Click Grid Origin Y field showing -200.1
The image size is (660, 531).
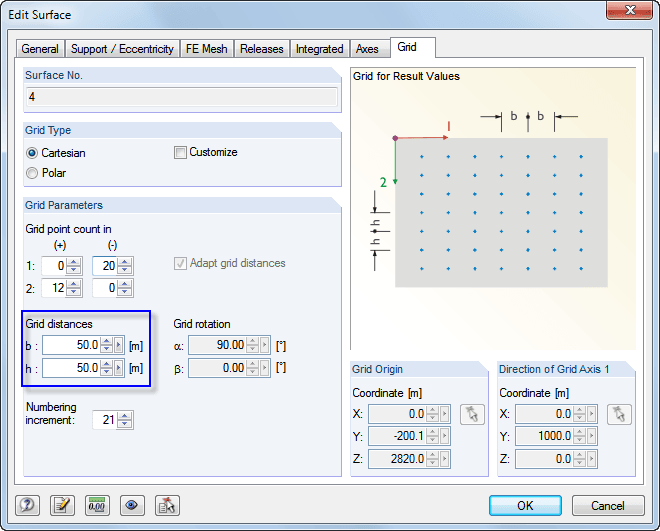coord(397,436)
